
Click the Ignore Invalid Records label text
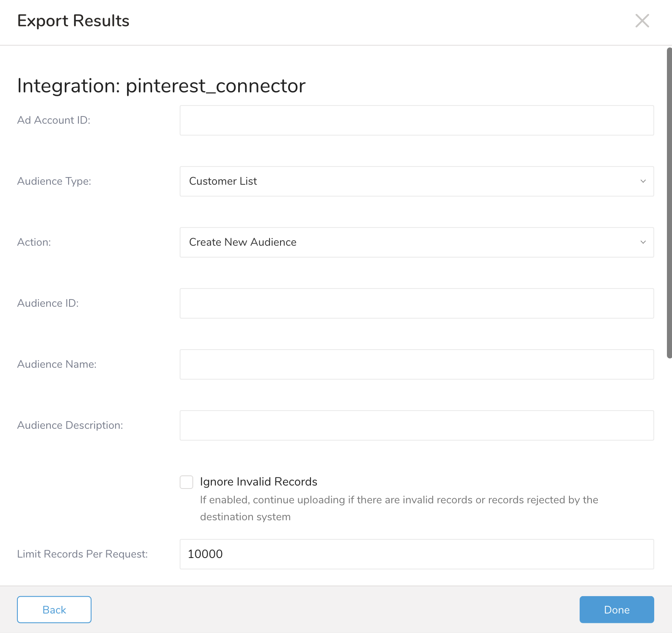(x=258, y=482)
